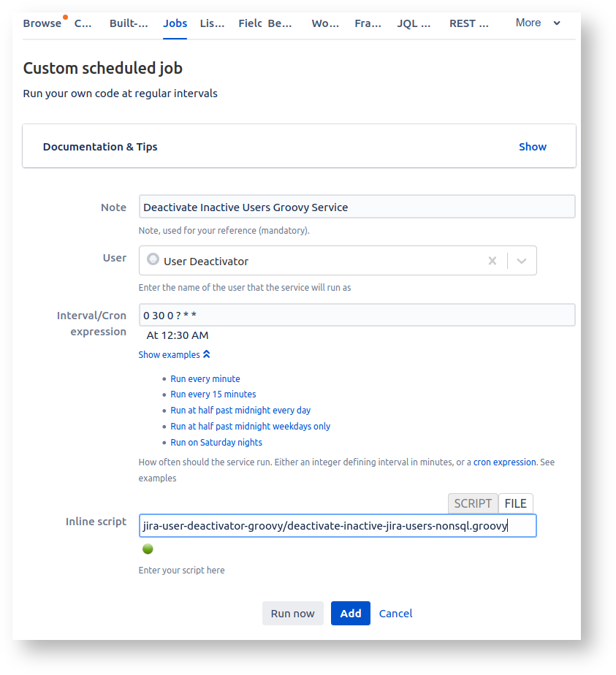Click the user avatar icon in User field
The image size is (616, 675).
(x=153, y=259)
